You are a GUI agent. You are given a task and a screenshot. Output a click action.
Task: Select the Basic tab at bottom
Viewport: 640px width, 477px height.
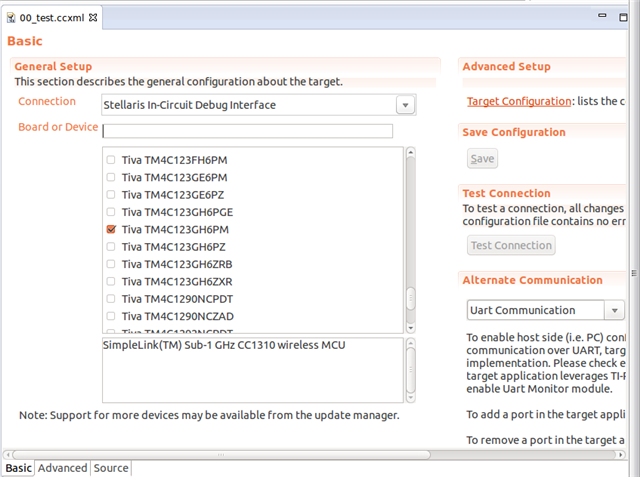pyautogui.click(x=18, y=468)
